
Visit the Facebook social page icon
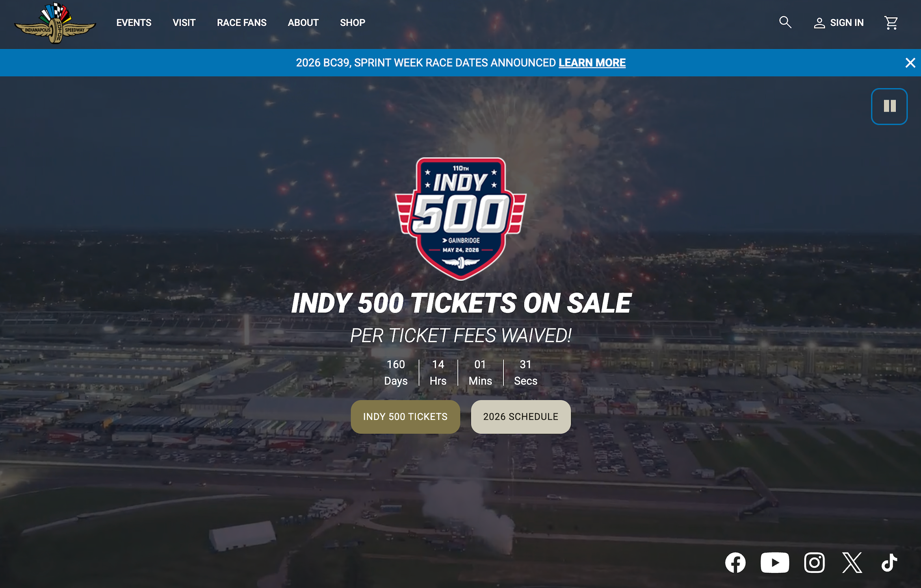point(735,563)
